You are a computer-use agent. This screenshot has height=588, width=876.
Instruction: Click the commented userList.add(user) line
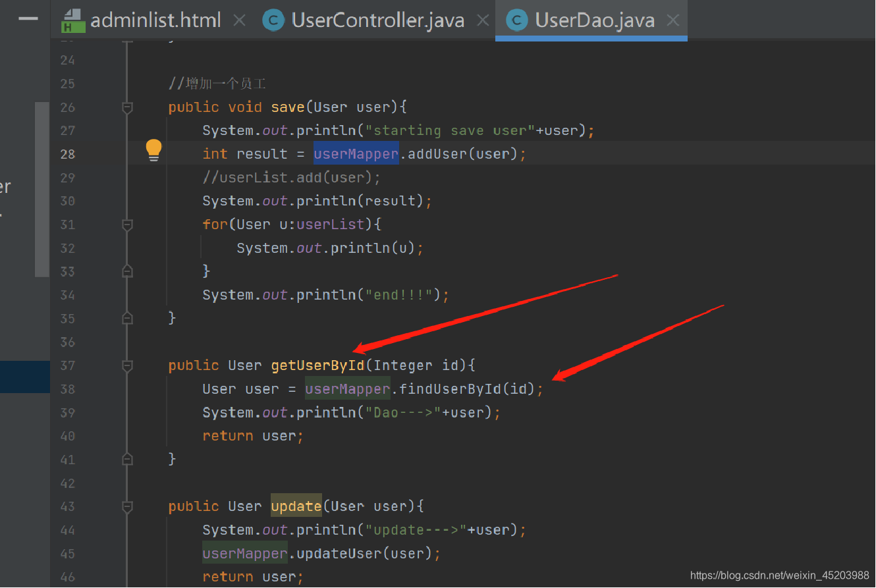(292, 178)
